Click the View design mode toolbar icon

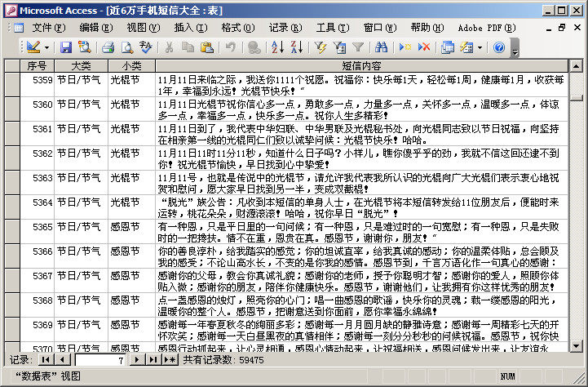coord(33,47)
